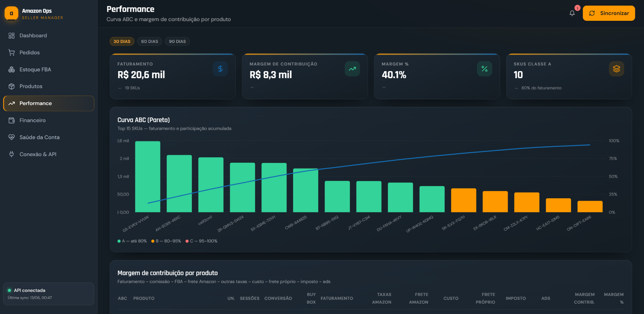Click the trend arrow icon on the Margem de Contribuição card
This screenshot has height=314, width=644.
[x=352, y=69]
